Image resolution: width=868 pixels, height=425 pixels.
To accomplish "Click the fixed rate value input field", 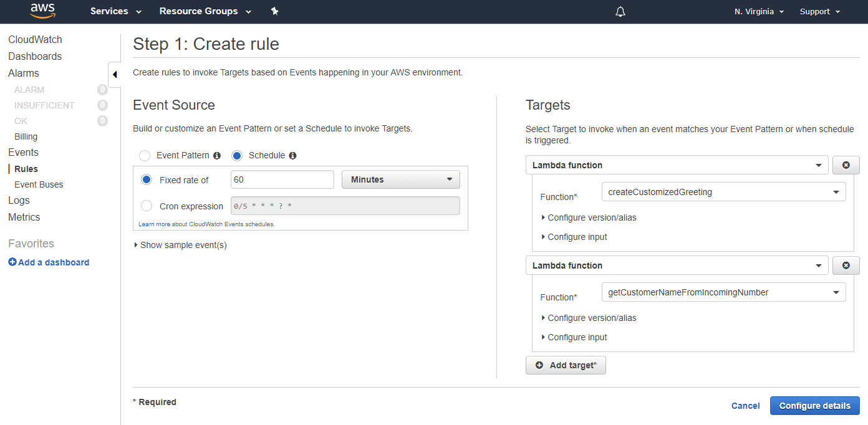I will 282,179.
